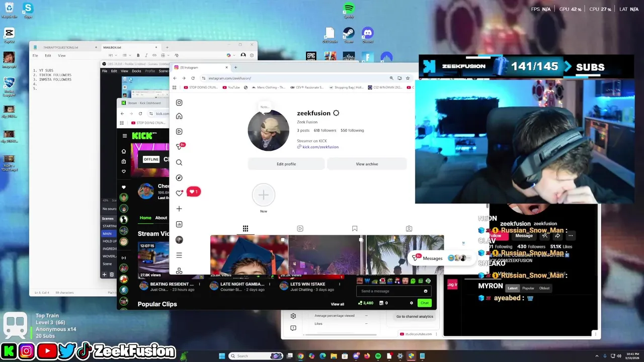Click green Chat button on Kick

tap(425, 303)
